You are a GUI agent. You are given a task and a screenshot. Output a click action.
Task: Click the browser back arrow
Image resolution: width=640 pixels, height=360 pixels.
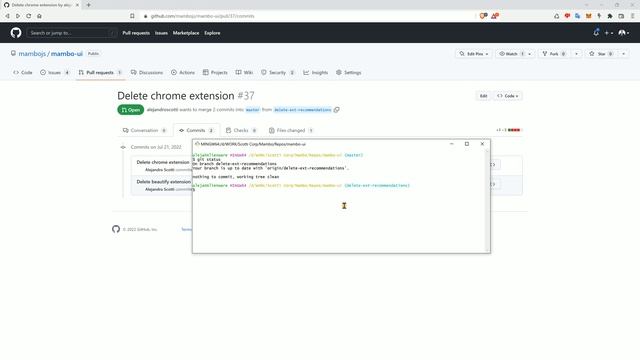coord(7,16)
